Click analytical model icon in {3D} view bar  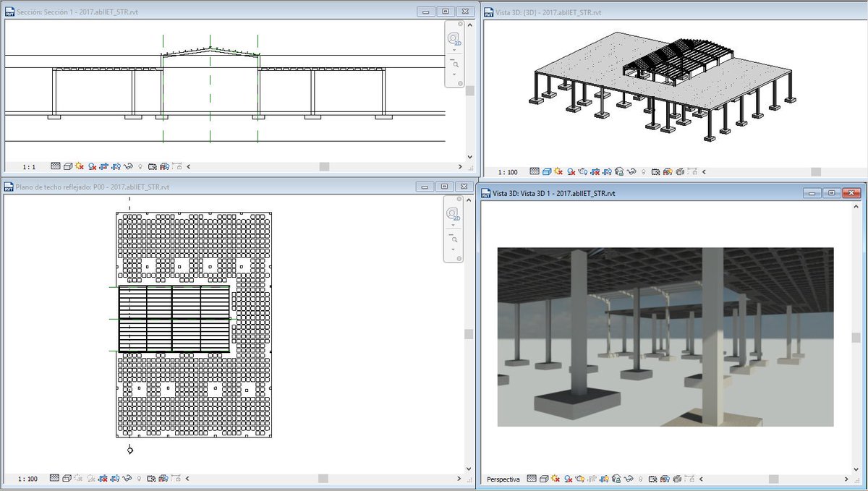(x=668, y=172)
